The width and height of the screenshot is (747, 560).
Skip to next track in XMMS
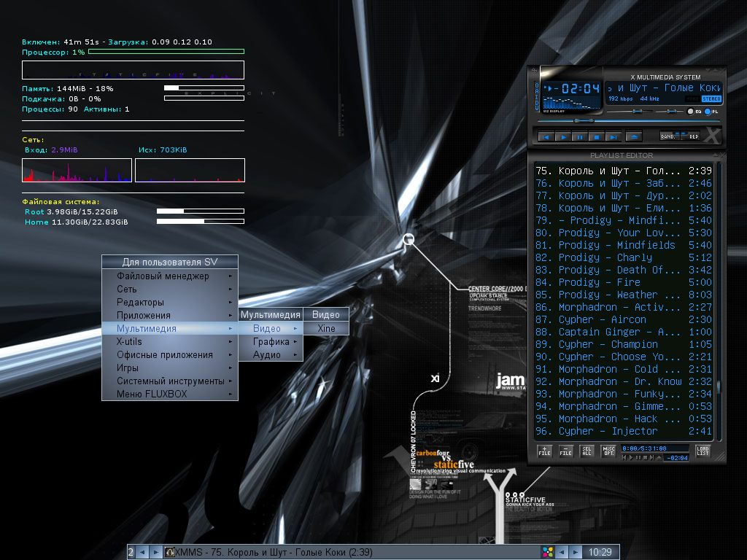coord(614,136)
